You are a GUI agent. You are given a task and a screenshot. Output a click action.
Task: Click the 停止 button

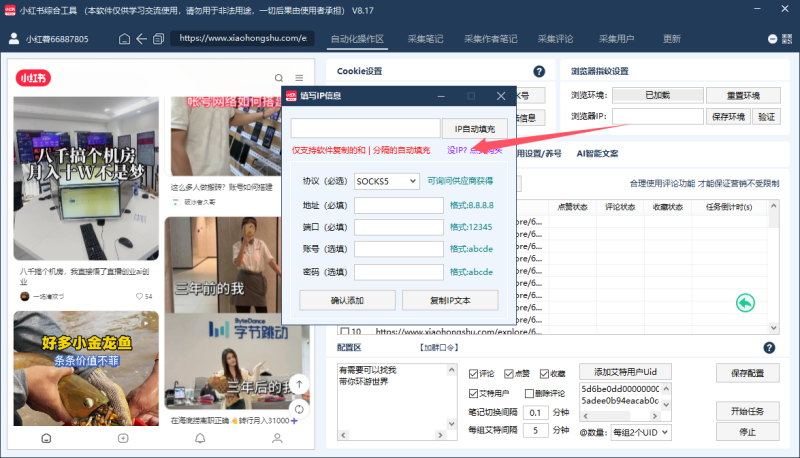747,432
